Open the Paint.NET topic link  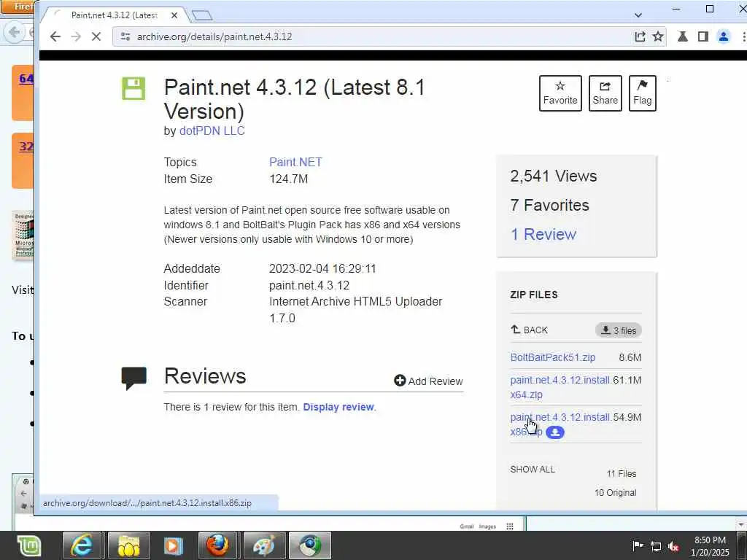(x=295, y=162)
